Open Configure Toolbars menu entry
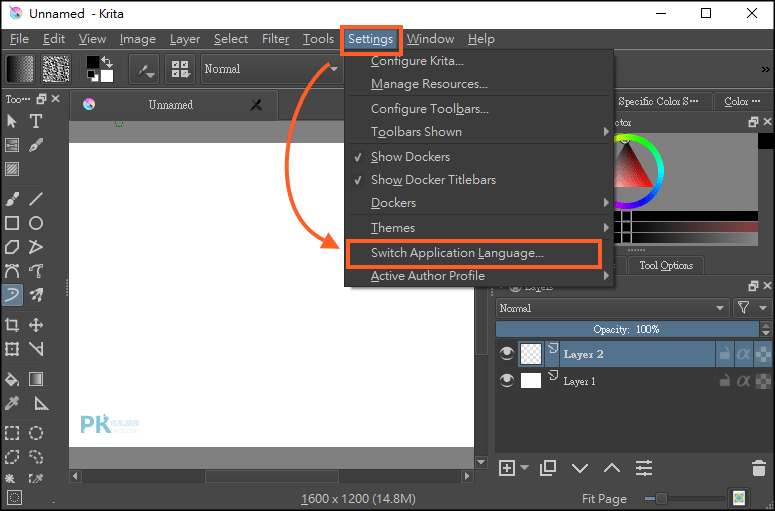The image size is (775, 511). pos(479,109)
